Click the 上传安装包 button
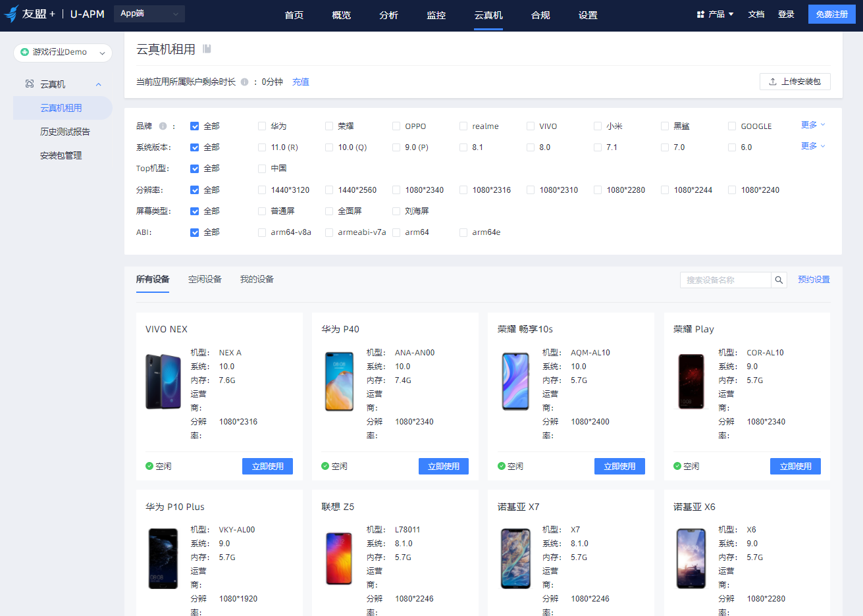Image resolution: width=863 pixels, height=616 pixels. (x=795, y=82)
